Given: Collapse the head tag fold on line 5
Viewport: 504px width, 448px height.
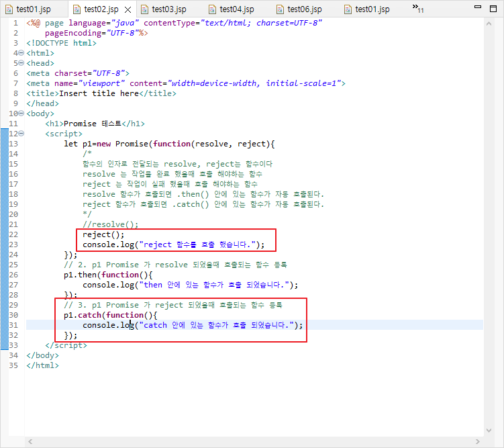Looking at the screenshot, I should click(x=21, y=62).
